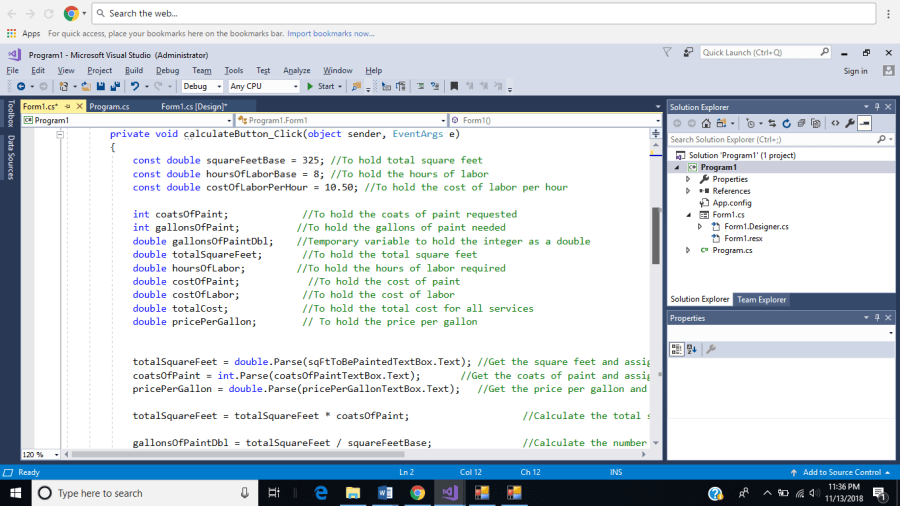900x506 pixels.
Task: Refresh the Solution Explorer
Action: pyautogui.click(x=786, y=123)
